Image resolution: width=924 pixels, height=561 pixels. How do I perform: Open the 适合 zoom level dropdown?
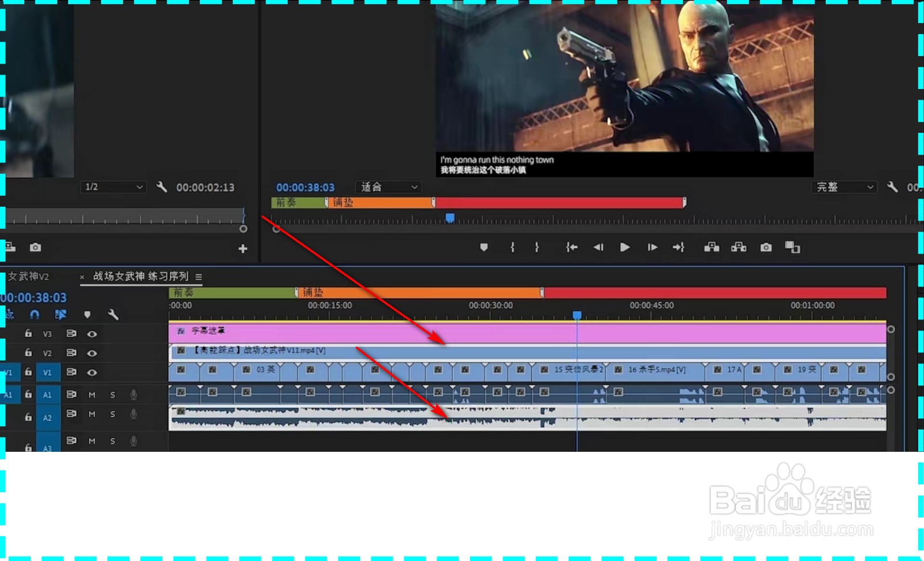click(388, 187)
